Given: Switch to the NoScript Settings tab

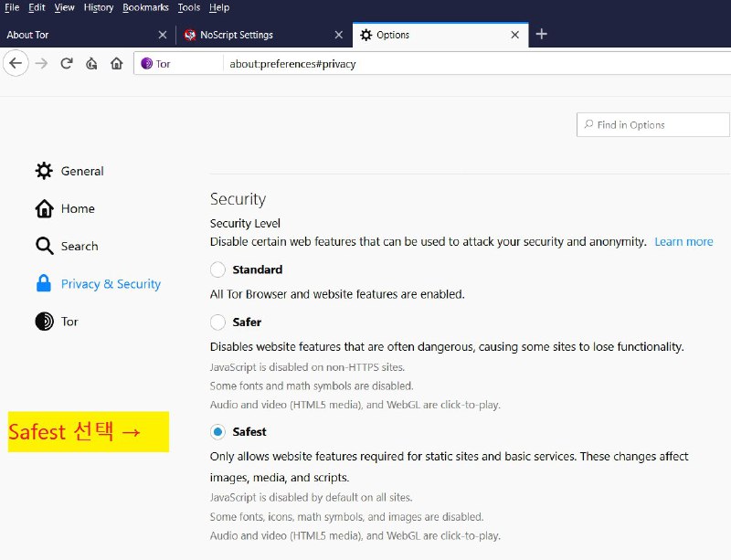Looking at the screenshot, I should click(x=264, y=35).
